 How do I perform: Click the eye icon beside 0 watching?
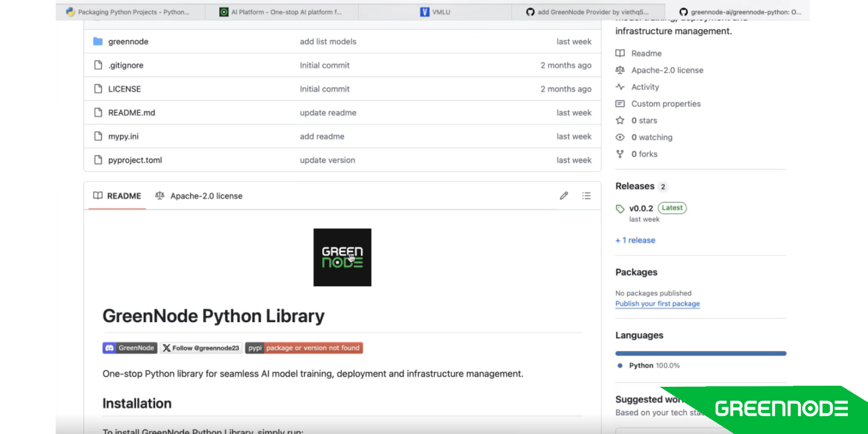click(x=620, y=137)
